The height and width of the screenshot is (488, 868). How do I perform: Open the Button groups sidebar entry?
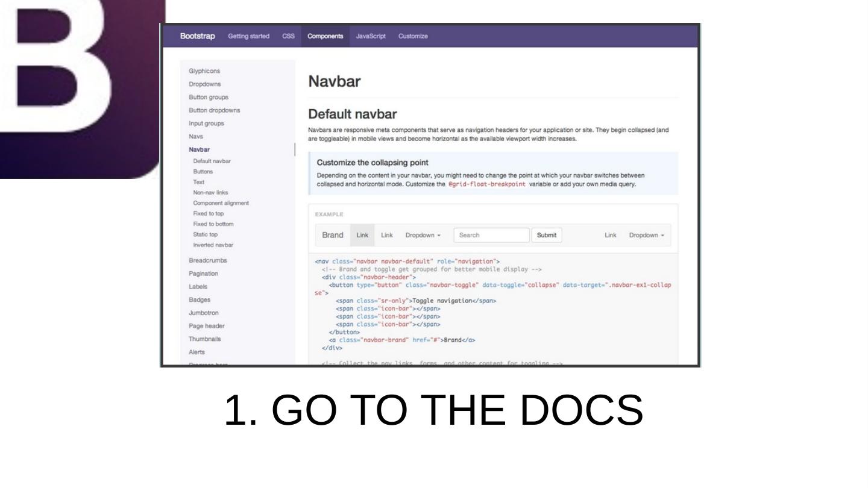pos(209,97)
